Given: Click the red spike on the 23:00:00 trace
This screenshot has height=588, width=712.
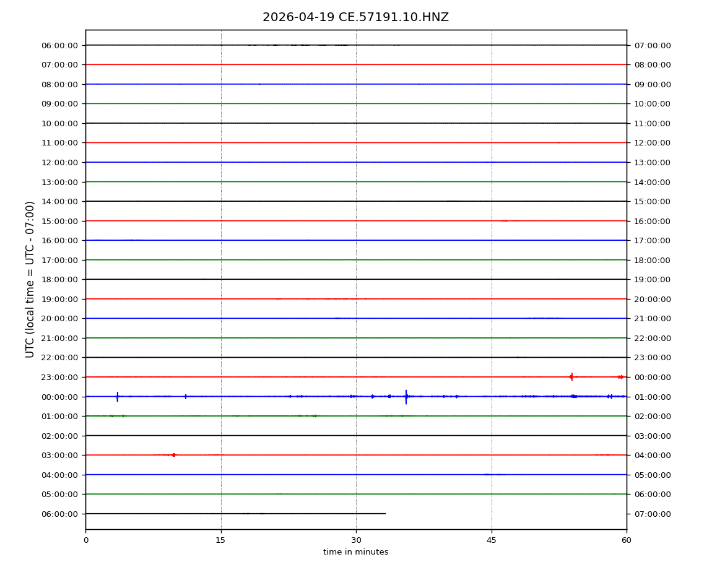Looking at the screenshot, I should click(x=571, y=376).
